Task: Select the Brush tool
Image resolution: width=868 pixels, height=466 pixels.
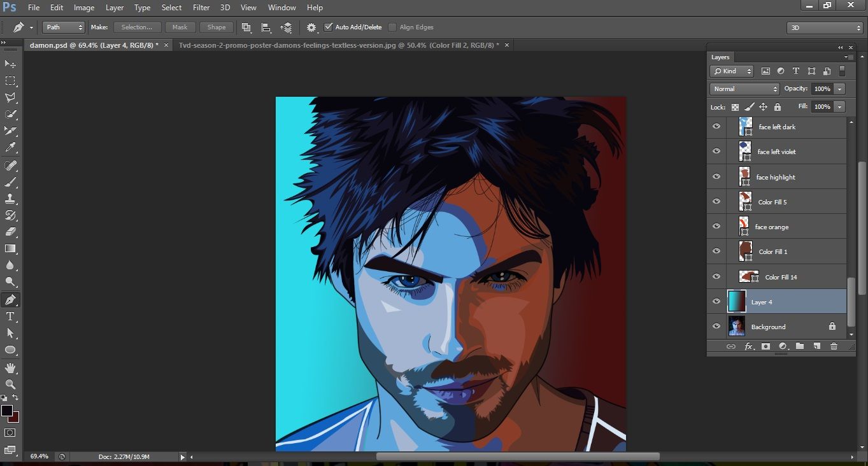Action: point(10,182)
